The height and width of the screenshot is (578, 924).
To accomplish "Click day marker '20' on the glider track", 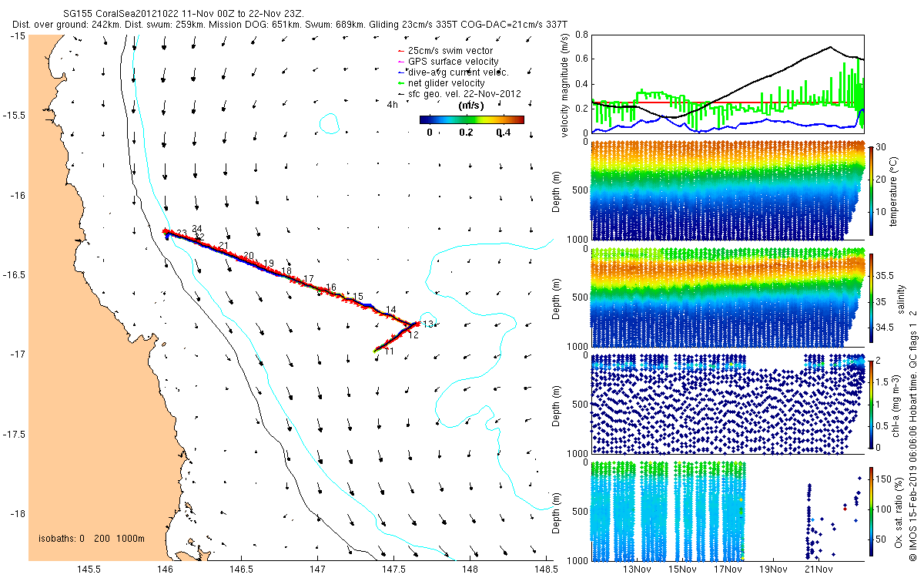I will (x=248, y=255).
